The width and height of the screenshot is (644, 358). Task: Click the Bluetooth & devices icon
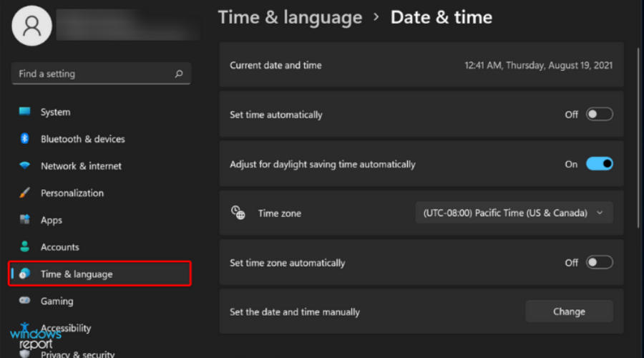[x=25, y=139]
